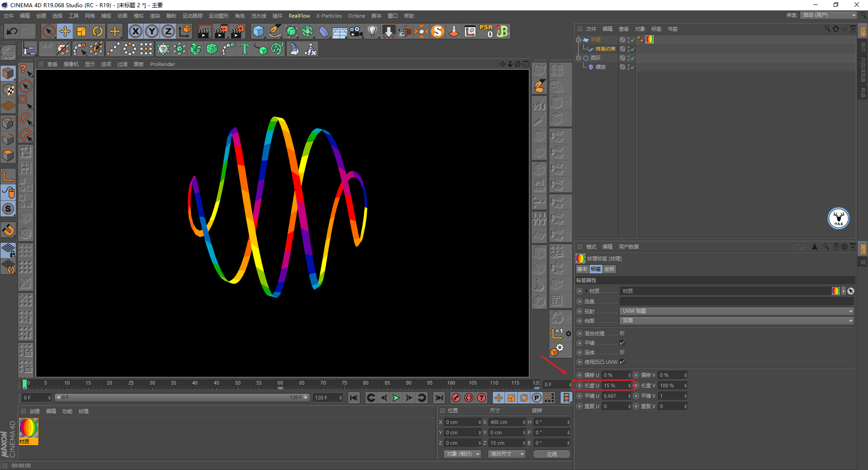Uncheck 平铺 tiling checkbox
This screenshot has width=868, height=470.
point(622,343)
